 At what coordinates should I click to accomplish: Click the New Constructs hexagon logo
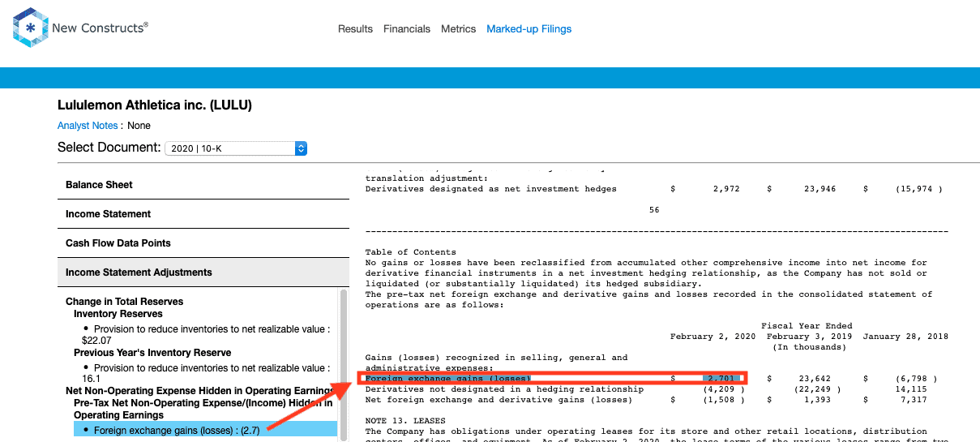click(31, 28)
